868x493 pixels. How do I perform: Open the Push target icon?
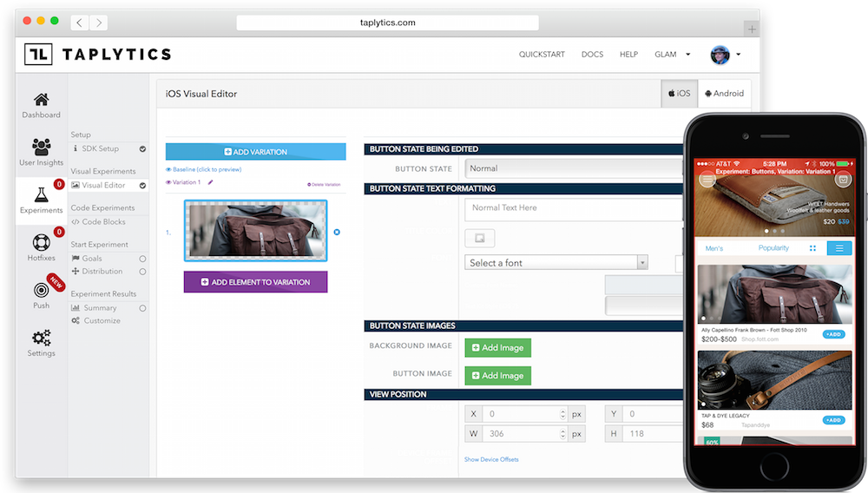(41, 290)
